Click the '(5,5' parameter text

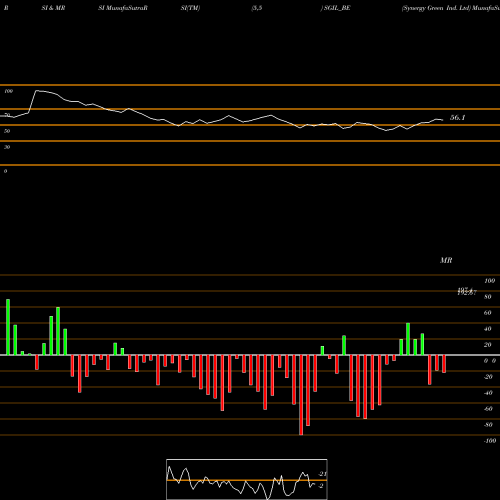[x=257, y=8]
